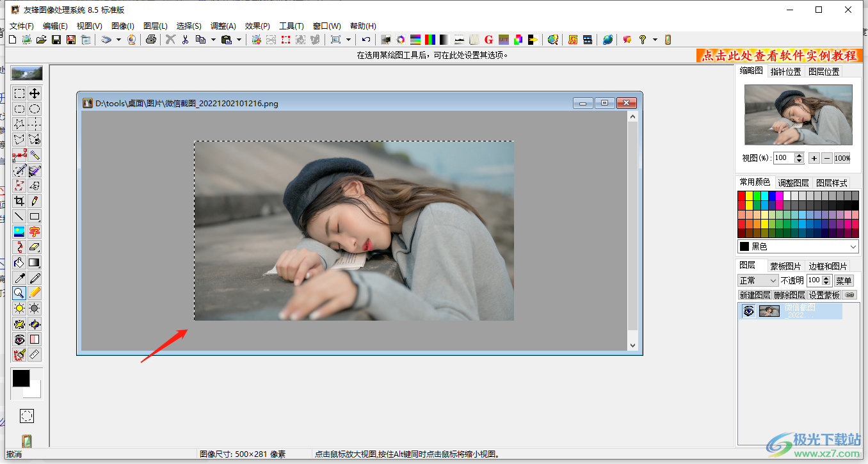Create a new blank image file
The height and width of the screenshot is (464, 868).
(x=12, y=40)
